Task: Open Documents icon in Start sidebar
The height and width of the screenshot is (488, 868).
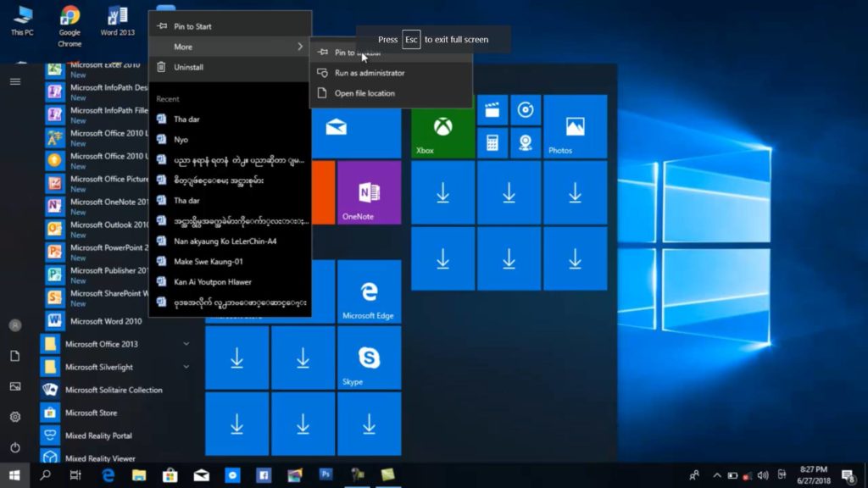Action: click(x=15, y=356)
